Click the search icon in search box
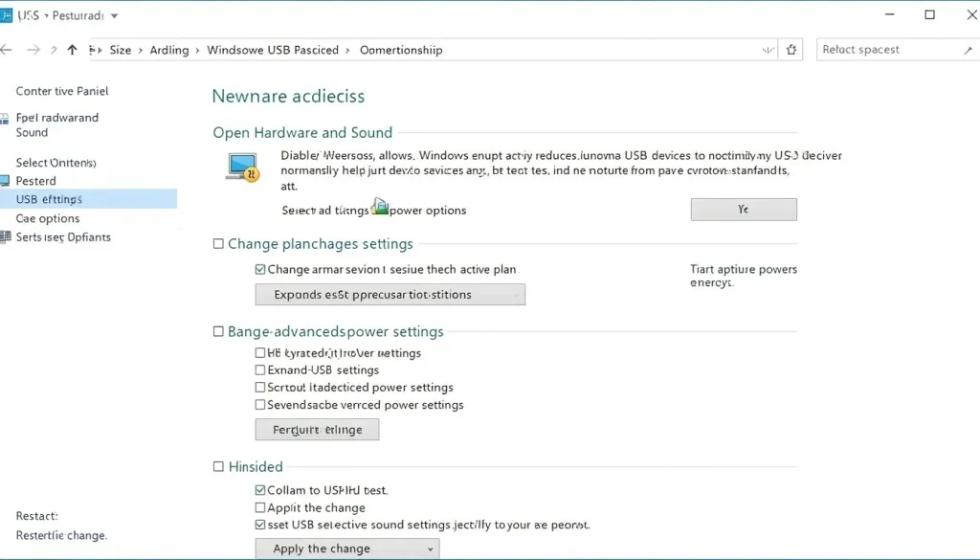Viewport: 980px width, 560px height. coord(969,50)
